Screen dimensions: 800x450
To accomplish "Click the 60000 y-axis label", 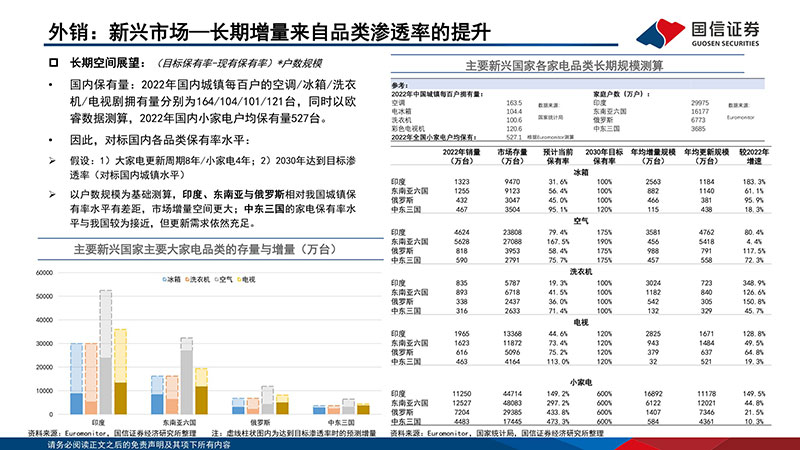I will pos(44,273).
